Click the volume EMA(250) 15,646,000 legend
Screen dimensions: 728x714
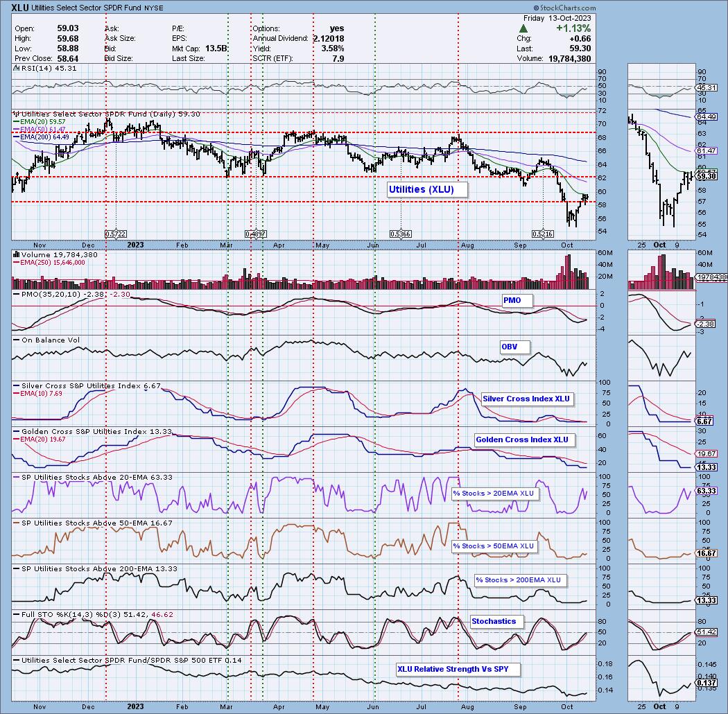pos(49,262)
